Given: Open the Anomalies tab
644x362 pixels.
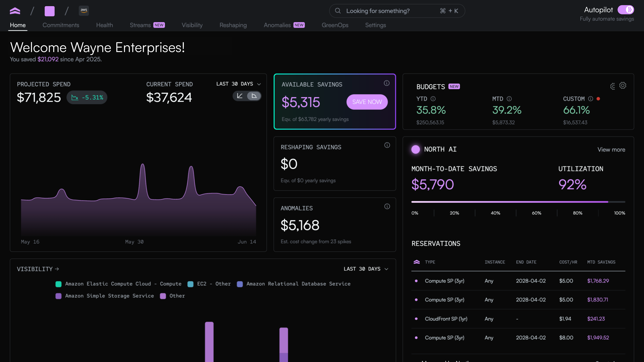Looking at the screenshot, I should coord(284,25).
